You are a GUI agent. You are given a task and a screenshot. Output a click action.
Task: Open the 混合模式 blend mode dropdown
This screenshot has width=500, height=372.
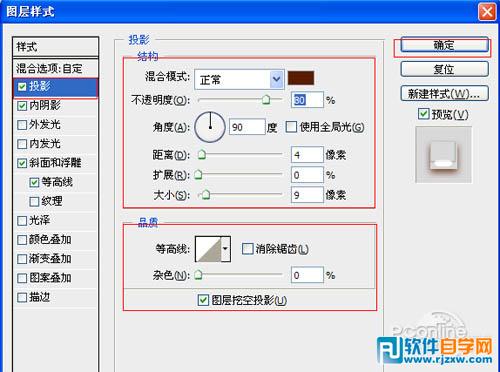pos(239,79)
